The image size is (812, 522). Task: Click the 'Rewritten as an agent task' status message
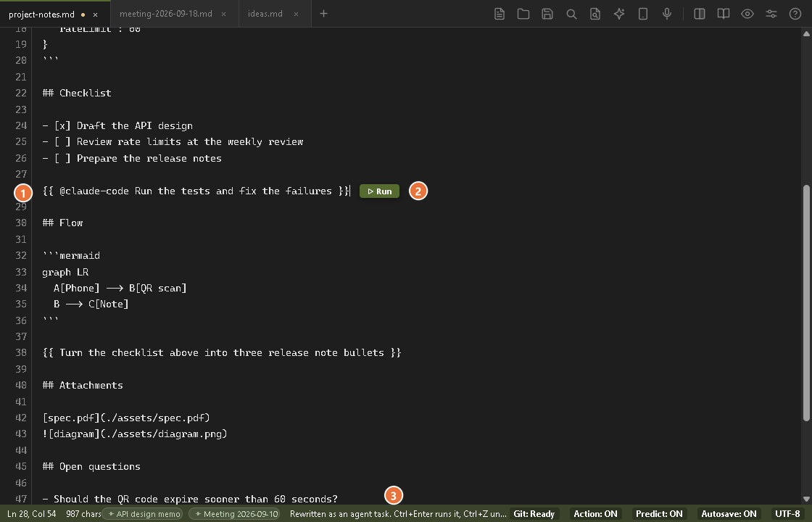(x=398, y=514)
